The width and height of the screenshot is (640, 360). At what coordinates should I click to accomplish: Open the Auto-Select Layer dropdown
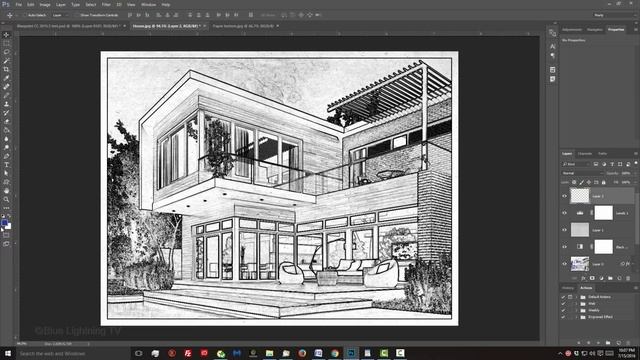click(60, 15)
